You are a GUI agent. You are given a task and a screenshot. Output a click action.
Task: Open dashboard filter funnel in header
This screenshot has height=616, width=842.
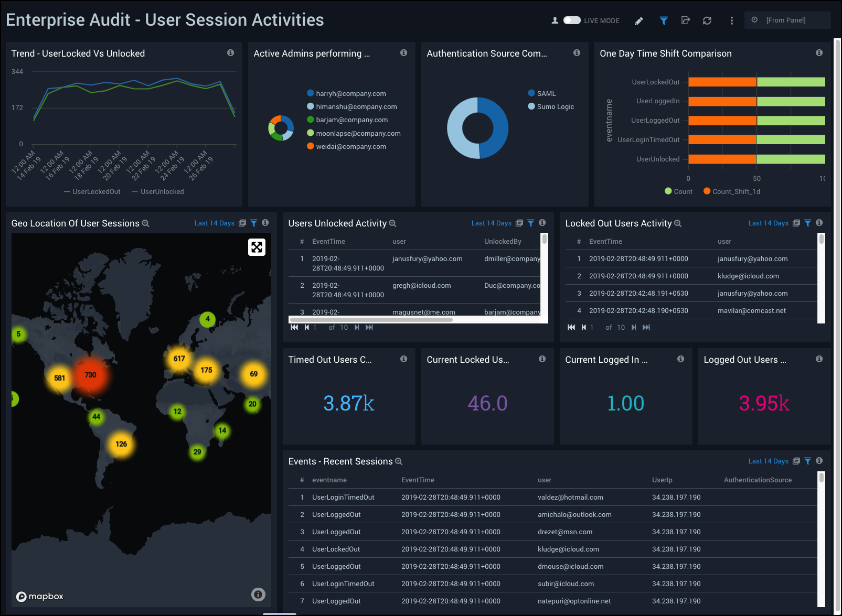coord(664,20)
